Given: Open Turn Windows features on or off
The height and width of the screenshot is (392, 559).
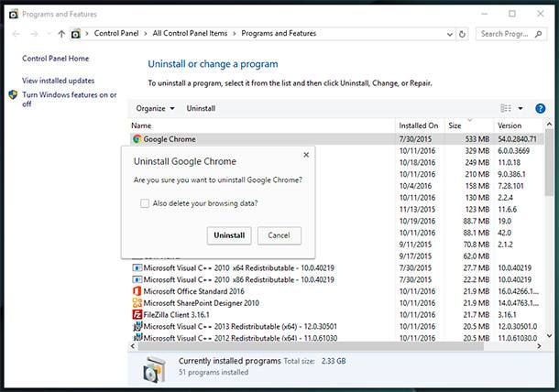Looking at the screenshot, I should click(69, 99).
